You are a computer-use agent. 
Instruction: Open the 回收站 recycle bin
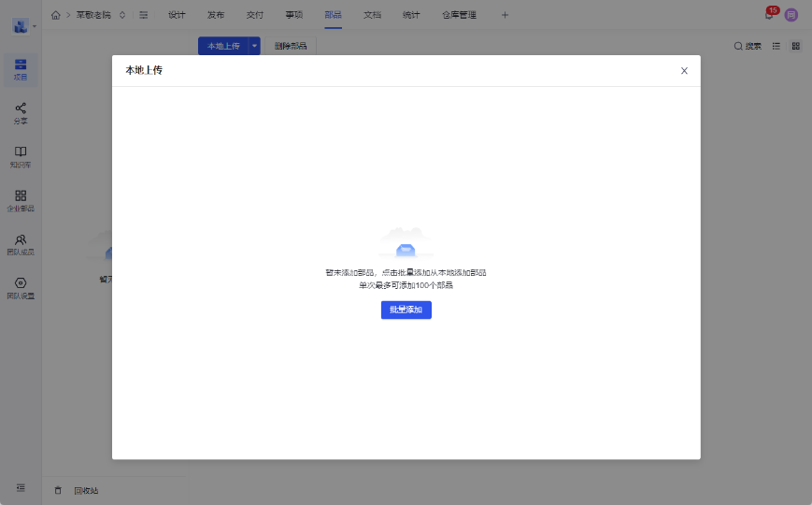point(85,490)
